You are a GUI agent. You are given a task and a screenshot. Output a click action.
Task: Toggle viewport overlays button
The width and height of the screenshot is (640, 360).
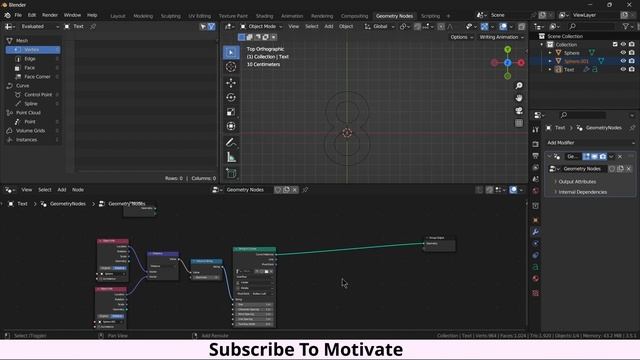503,27
